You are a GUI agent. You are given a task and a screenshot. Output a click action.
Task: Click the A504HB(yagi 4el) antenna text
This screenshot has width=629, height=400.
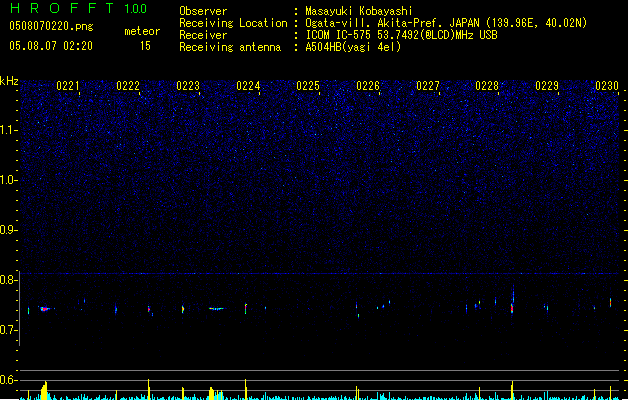click(x=353, y=47)
